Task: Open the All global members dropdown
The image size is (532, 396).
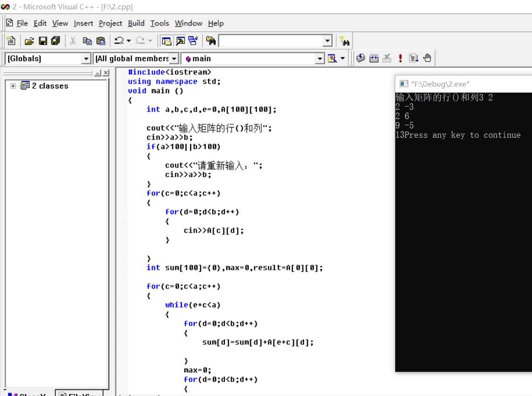Action: point(174,59)
